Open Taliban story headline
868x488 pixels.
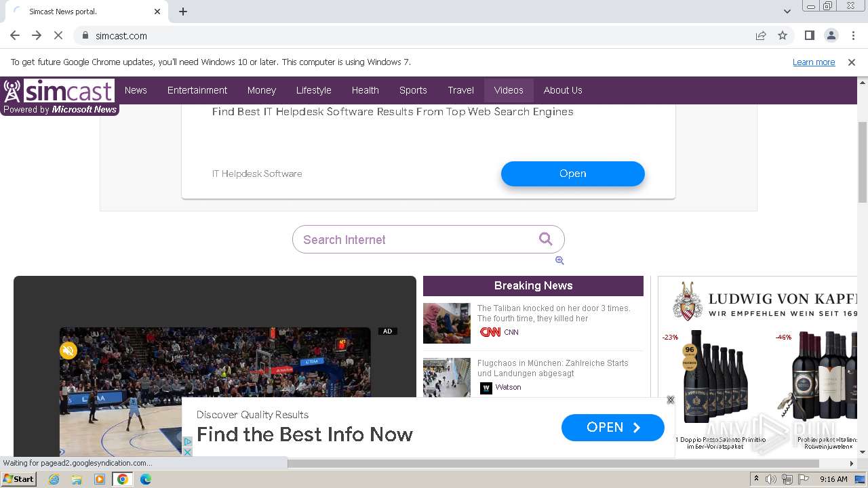coord(553,313)
